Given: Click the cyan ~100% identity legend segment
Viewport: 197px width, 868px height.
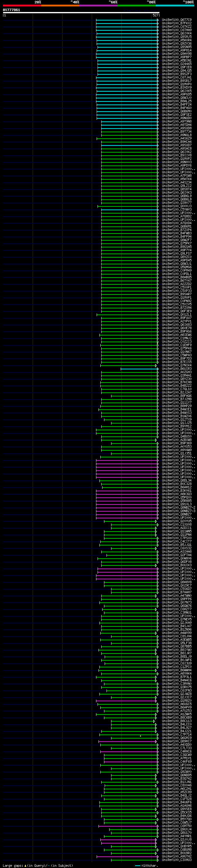Looking at the screenshot, I should point(175,6).
